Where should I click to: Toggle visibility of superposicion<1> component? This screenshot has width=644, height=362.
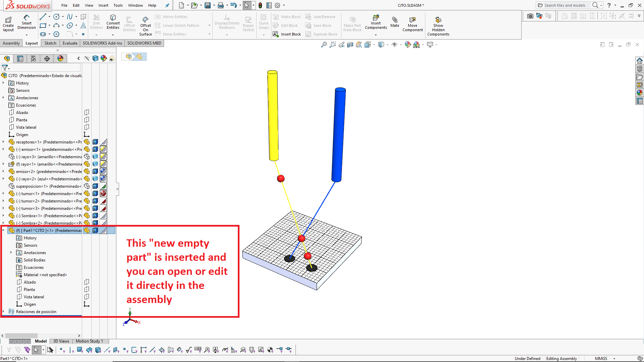(87, 186)
